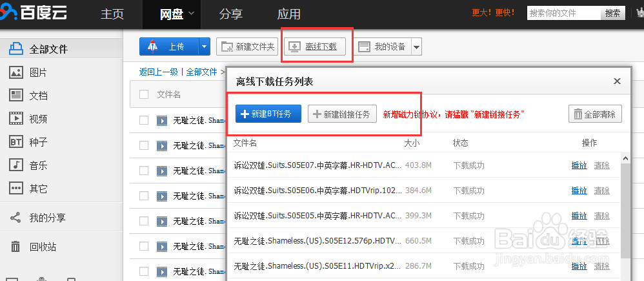Check the third 无耻之徒 file checkbox
The image size is (644, 281).
(x=144, y=171)
